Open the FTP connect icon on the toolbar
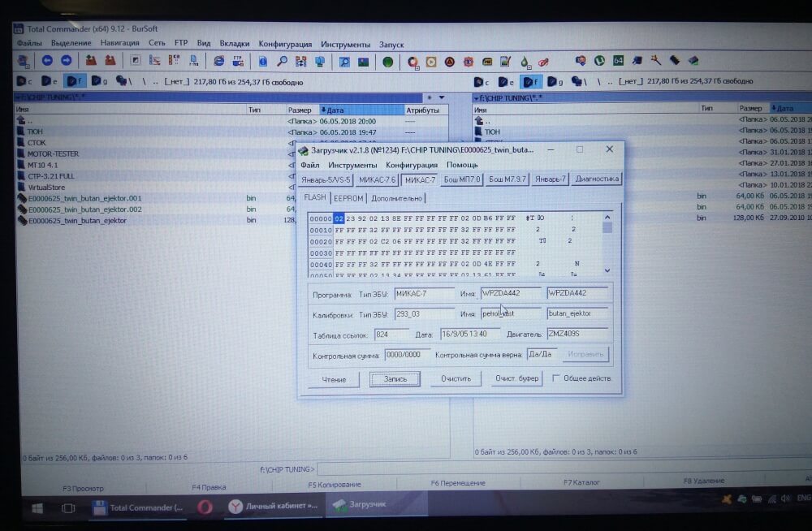 pyautogui.click(x=237, y=61)
